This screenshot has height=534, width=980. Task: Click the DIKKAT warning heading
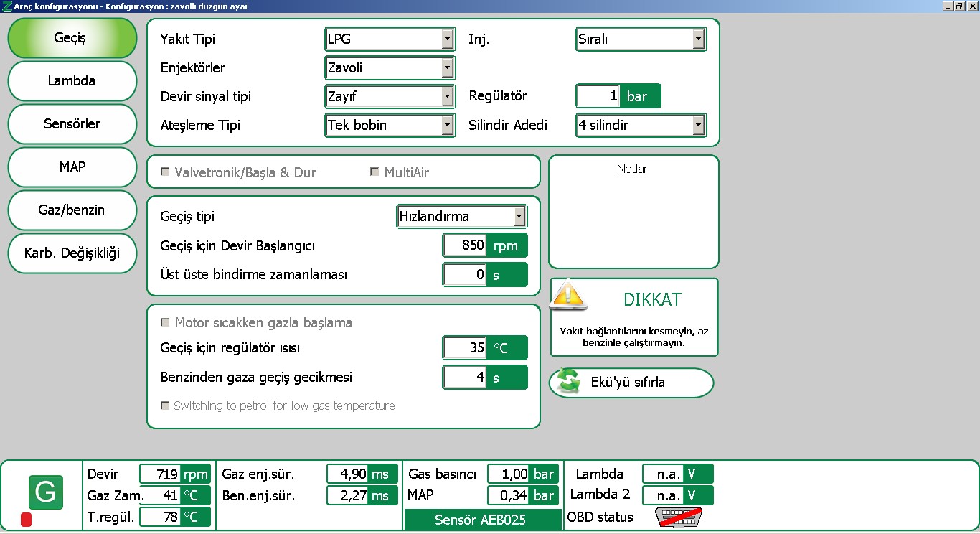click(652, 299)
